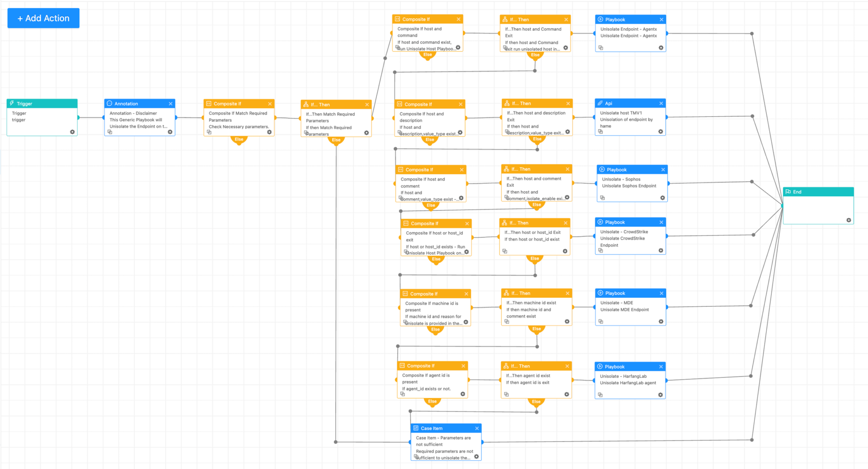
Task: Remove the Annotation node with X
Action: [171, 104]
